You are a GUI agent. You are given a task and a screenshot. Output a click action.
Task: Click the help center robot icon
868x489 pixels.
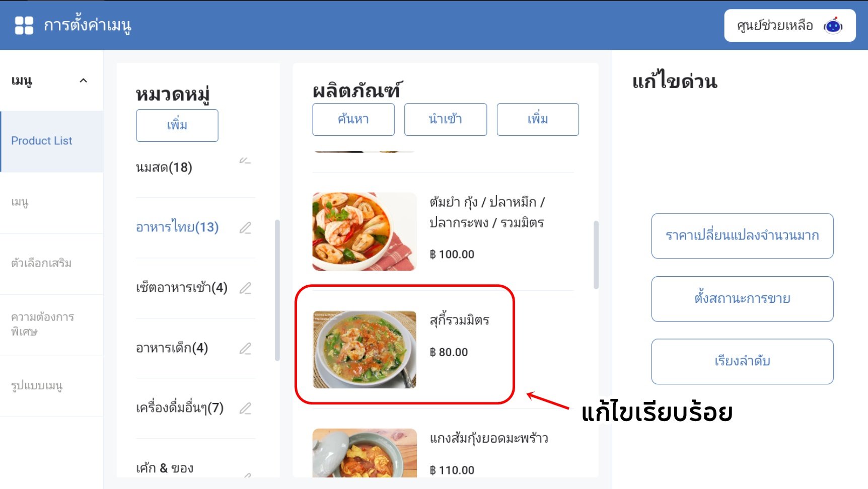(833, 26)
